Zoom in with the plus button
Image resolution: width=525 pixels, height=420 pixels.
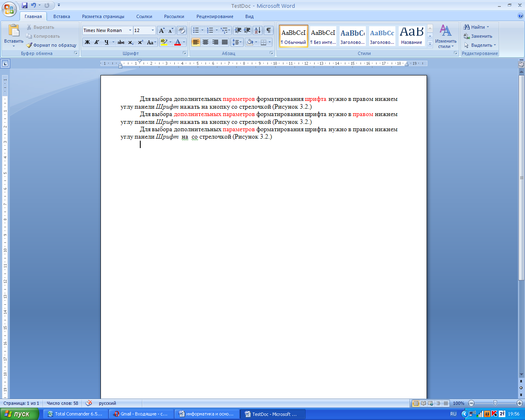519,403
